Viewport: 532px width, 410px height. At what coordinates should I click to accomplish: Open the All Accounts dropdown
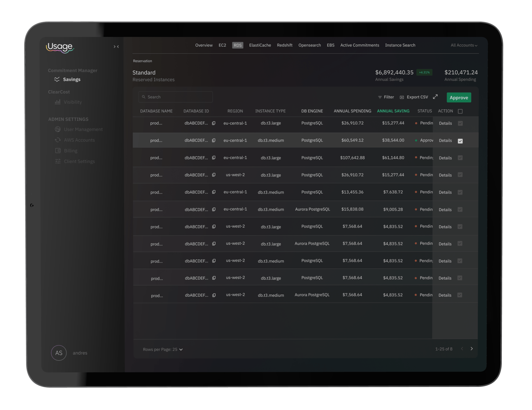tap(464, 45)
